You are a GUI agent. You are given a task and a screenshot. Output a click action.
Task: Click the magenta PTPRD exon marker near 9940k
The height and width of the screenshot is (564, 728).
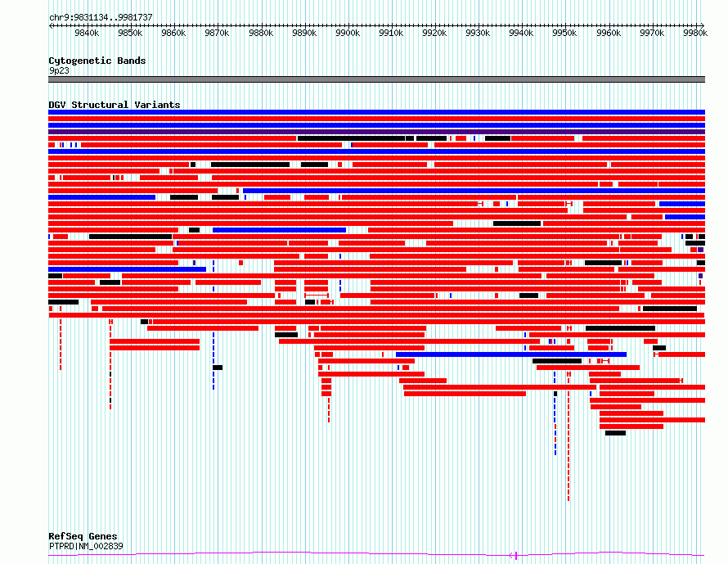click(516, 555)
